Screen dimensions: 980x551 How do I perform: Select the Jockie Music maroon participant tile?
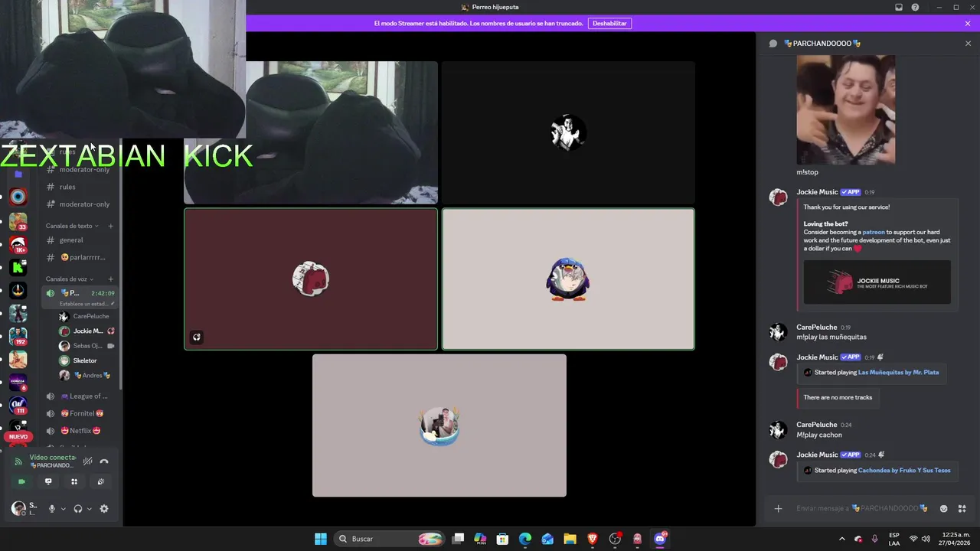coord(311,279)
